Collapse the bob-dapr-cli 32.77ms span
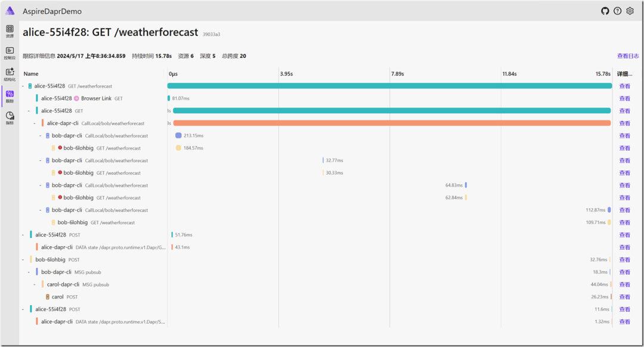This screenshot has height=347, width=644. pyautogui.click(x=41, y=160)
